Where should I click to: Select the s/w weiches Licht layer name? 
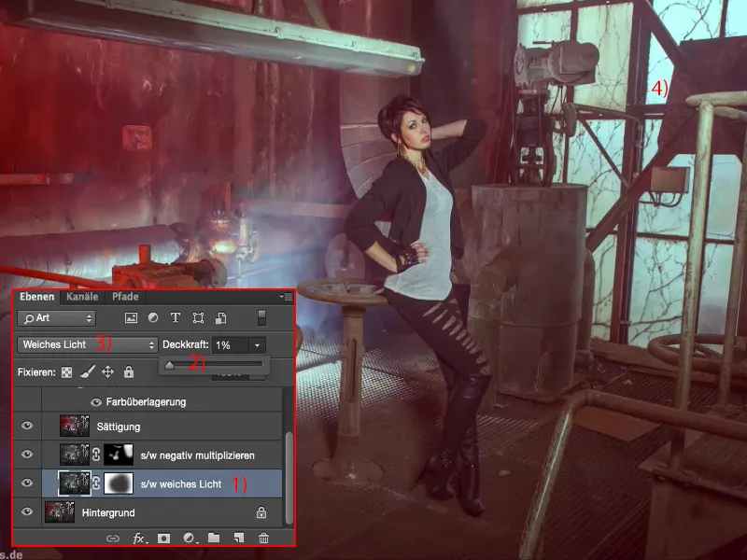click(x=181, y=484)
